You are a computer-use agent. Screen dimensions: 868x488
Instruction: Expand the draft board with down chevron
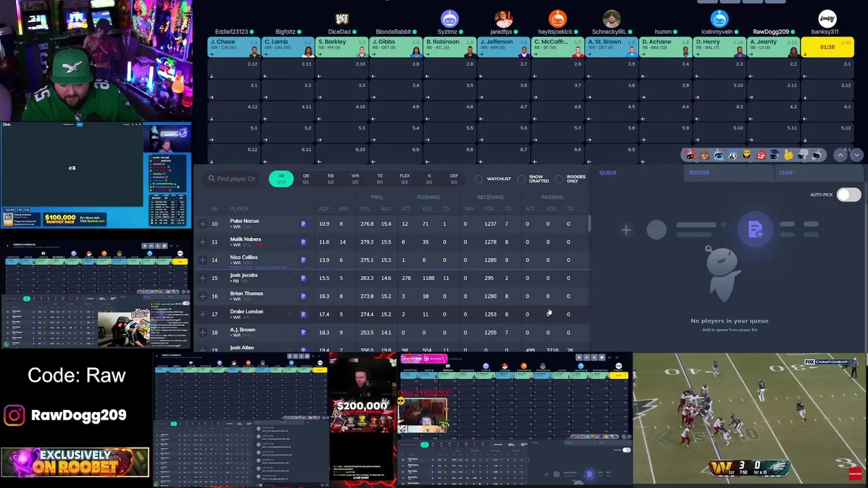tap(856, 155)
